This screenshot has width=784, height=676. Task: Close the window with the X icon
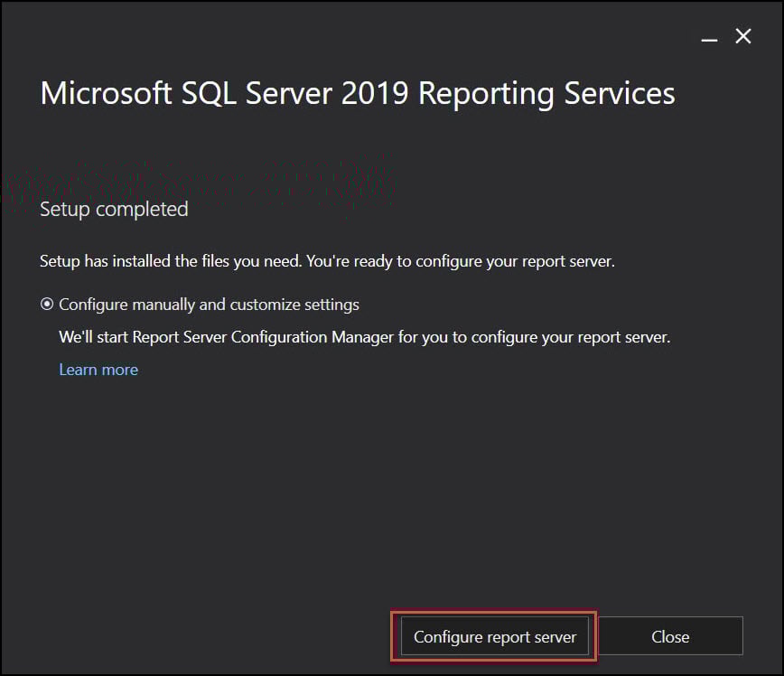pos(743,36)
